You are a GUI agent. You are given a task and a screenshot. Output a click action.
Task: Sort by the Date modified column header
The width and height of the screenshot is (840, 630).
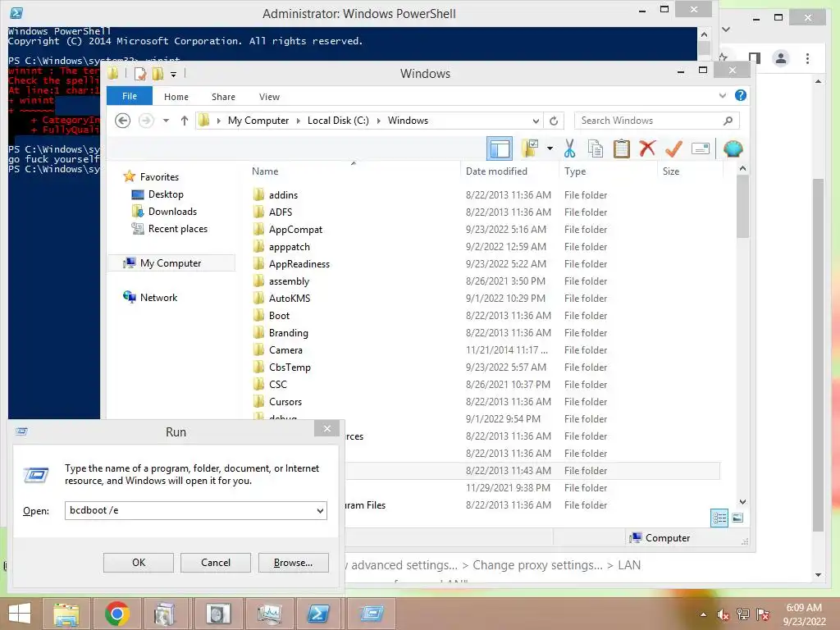click(509, 171)
